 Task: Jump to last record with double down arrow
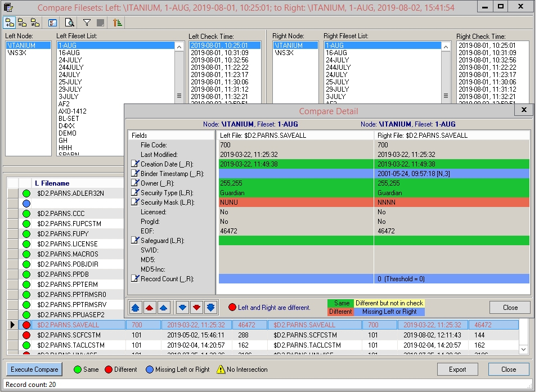click(210, 308)
